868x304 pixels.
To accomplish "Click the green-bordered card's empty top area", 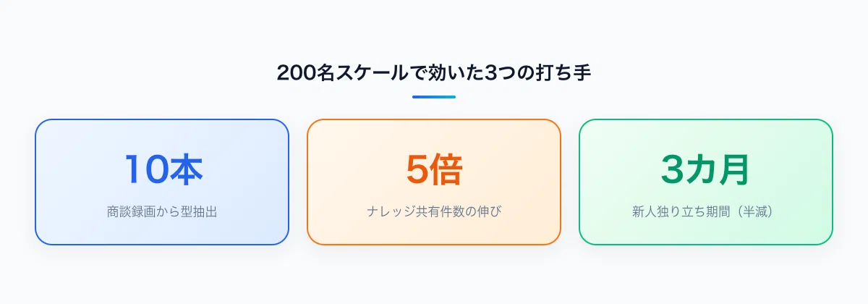I will [x=706, y=135].
